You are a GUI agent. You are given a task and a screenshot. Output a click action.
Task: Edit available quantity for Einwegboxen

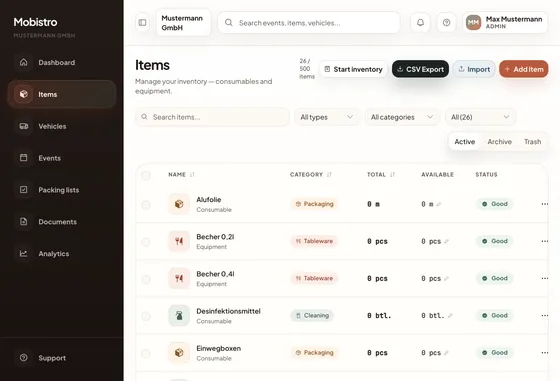click(x=446, y=353)
